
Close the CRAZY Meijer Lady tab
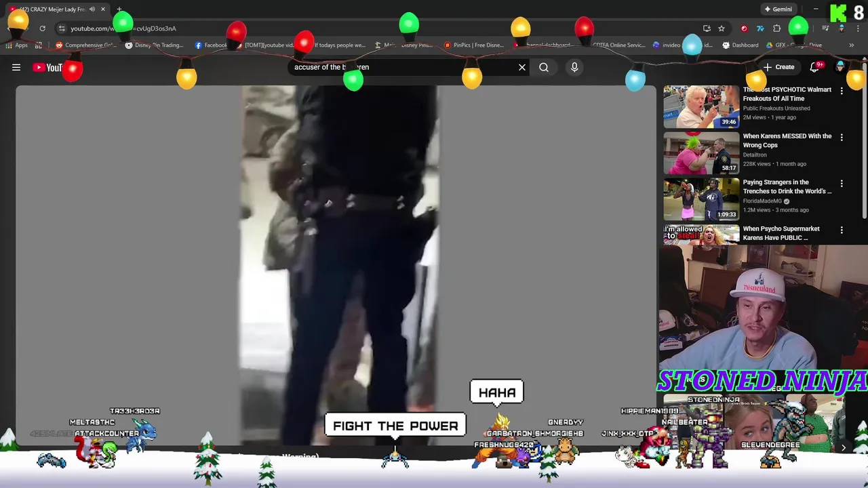103,9
